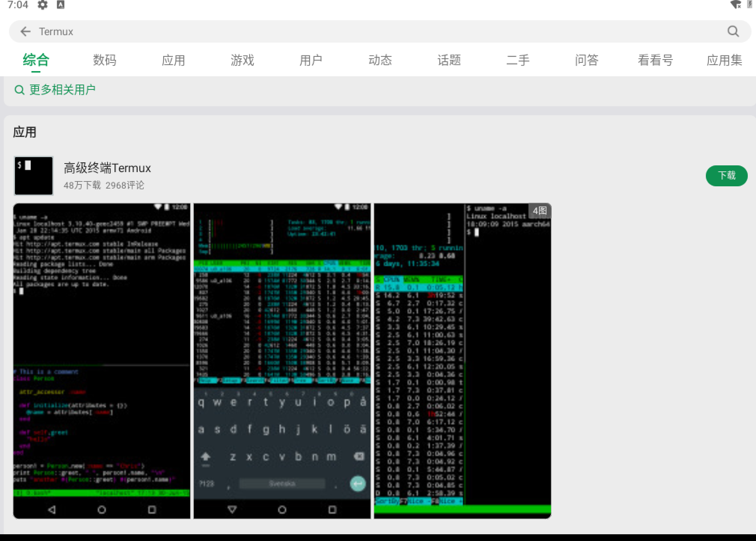This screenshot has width=756, height=541.
Task: Tap the magnifier search icon
Action: [733, 31]
